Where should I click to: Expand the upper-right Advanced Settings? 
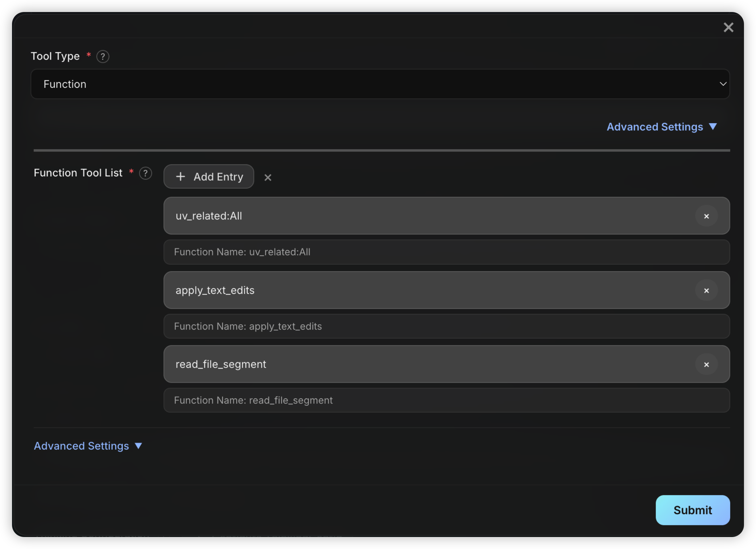(661, 127)
